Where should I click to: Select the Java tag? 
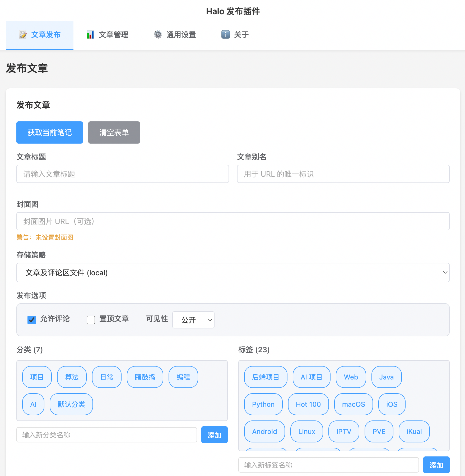[387, 377]
